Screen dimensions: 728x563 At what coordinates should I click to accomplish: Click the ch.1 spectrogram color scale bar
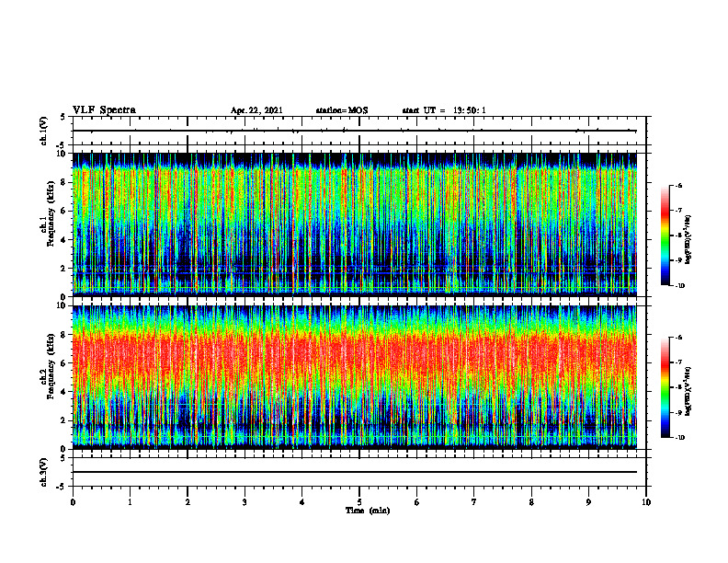pos(665,236)
